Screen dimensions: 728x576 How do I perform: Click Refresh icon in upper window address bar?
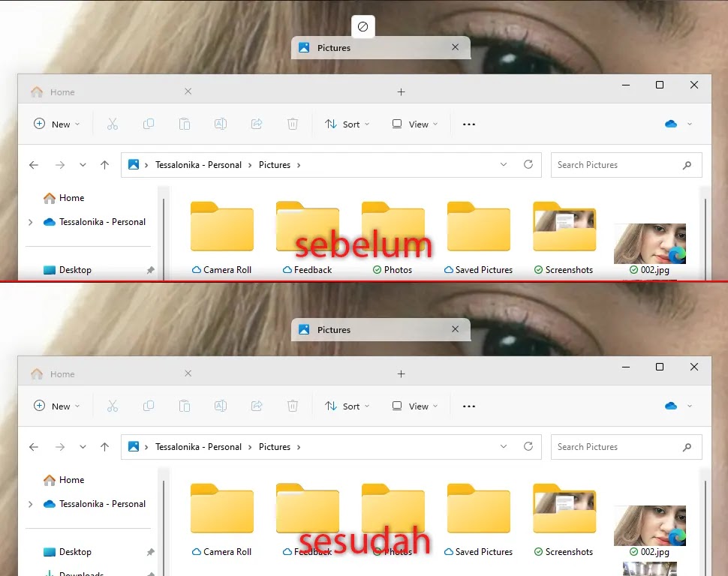coord(528,164)
